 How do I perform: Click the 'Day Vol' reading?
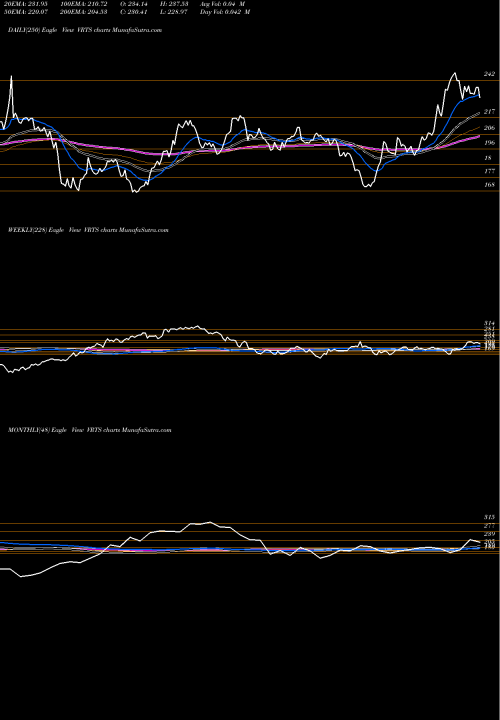click(225, 12)
